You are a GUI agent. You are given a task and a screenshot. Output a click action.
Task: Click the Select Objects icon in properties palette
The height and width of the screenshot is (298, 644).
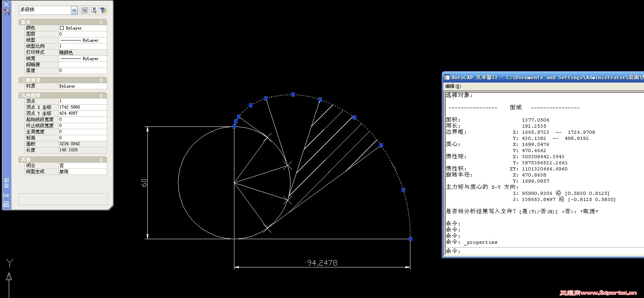[x=94, y=10]
